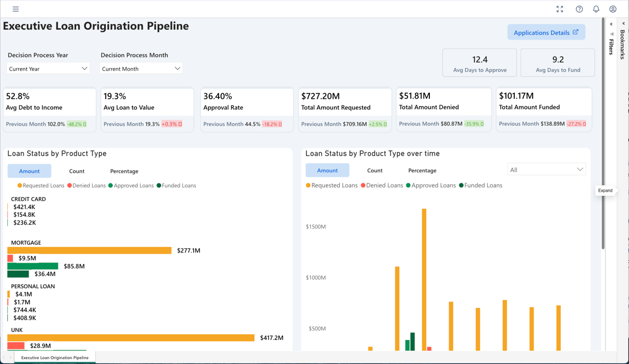Open the help question mark icon

point(579,9)
